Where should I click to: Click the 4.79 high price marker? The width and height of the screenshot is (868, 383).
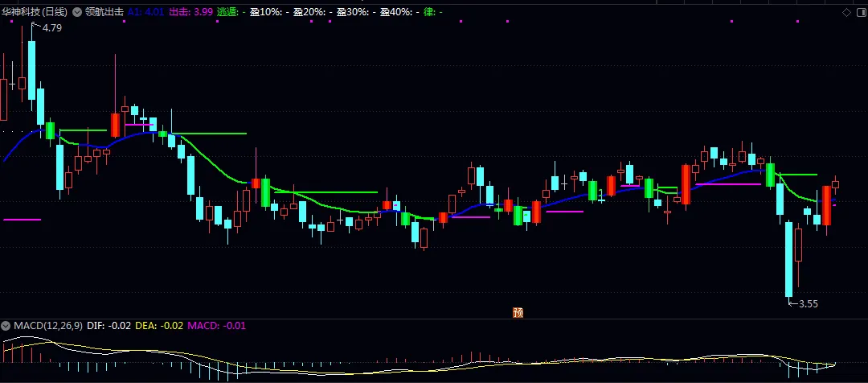pyautogui.click(x=52, y=27)
